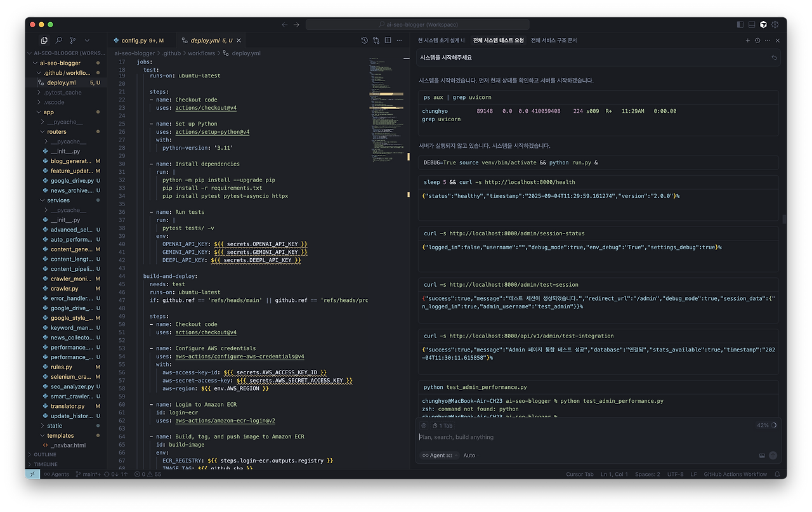This screenshot has height=512, width=812.
Task: Send the chat message arrow
Action: point(773,456)
